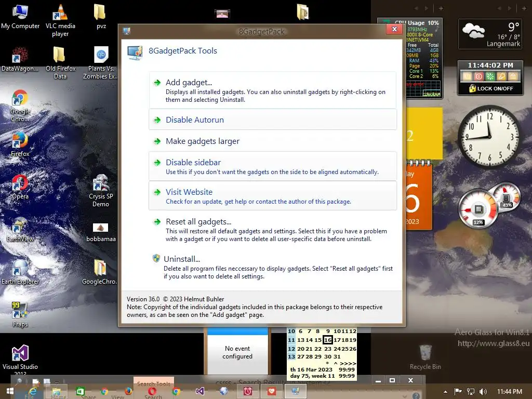Click the analog clock gadget
Image resolution: width=532 pixels, height=399 pixels.
[x=488, y=136]
